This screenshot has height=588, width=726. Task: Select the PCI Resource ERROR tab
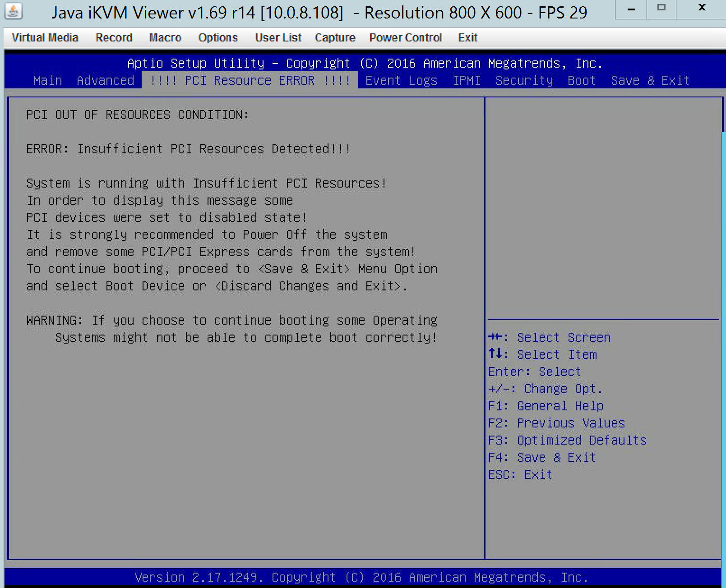click(250, 80)
